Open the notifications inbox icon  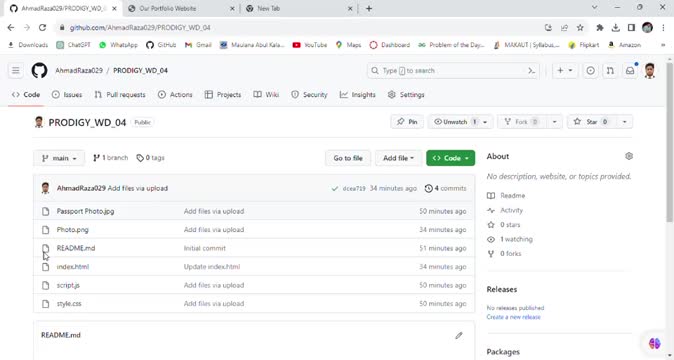630,70
